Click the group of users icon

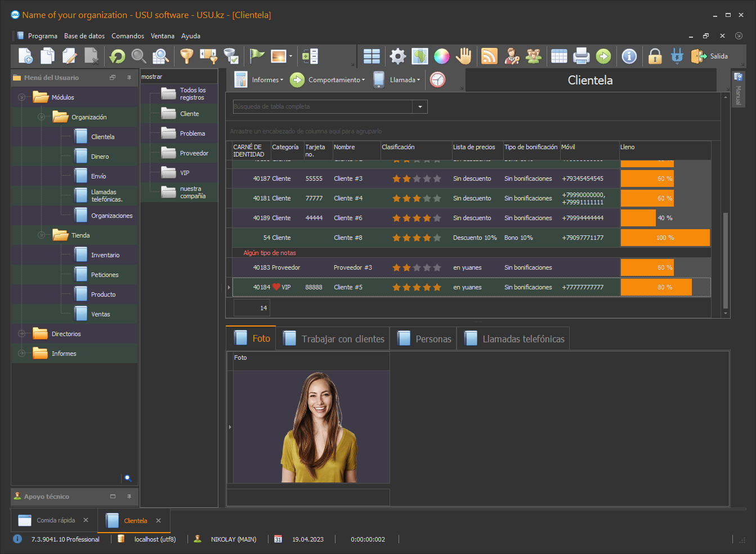tap(533, 56)
